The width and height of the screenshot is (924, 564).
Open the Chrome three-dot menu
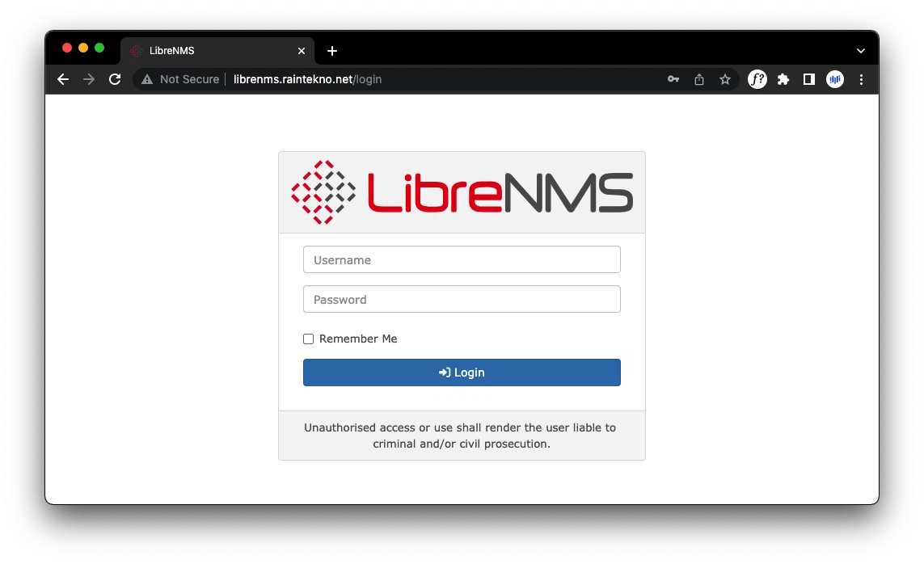861,79
